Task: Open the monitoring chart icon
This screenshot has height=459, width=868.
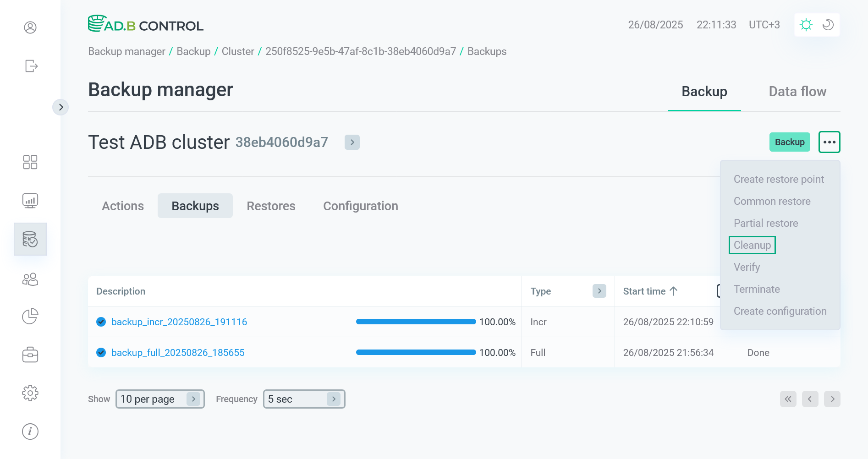Action: point(30,201)
